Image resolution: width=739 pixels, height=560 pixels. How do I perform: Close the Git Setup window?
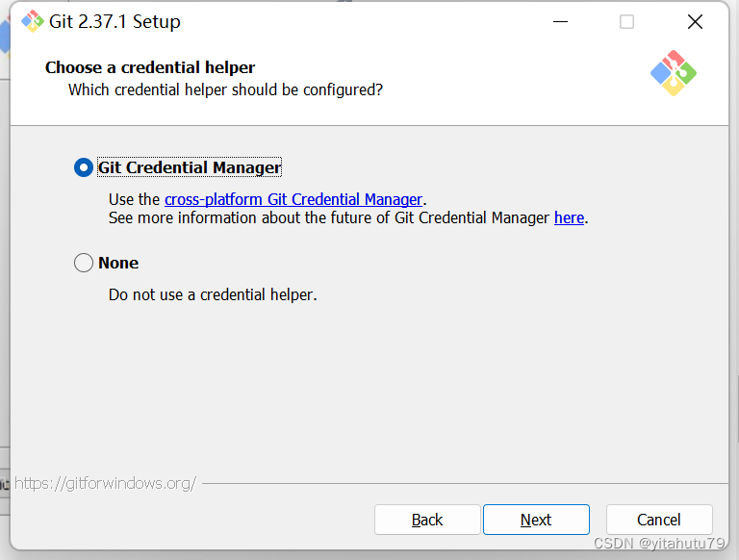[695, 21]
